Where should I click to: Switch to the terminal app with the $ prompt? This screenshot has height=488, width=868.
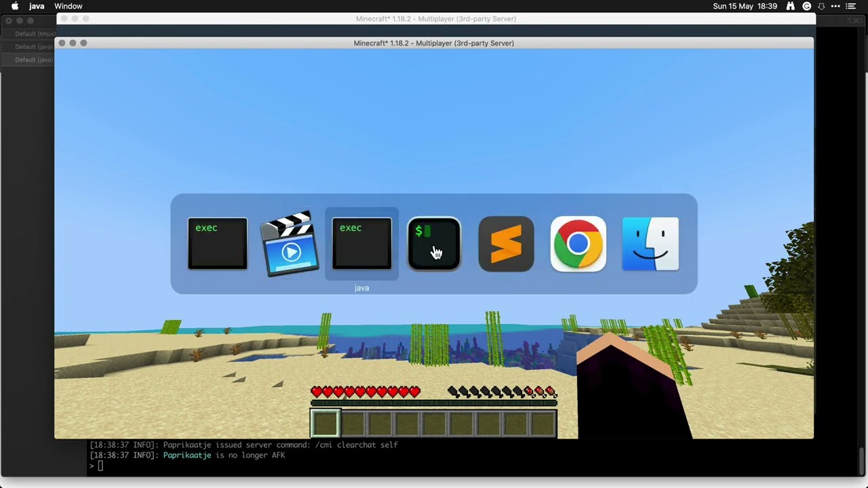click(434, 244)
